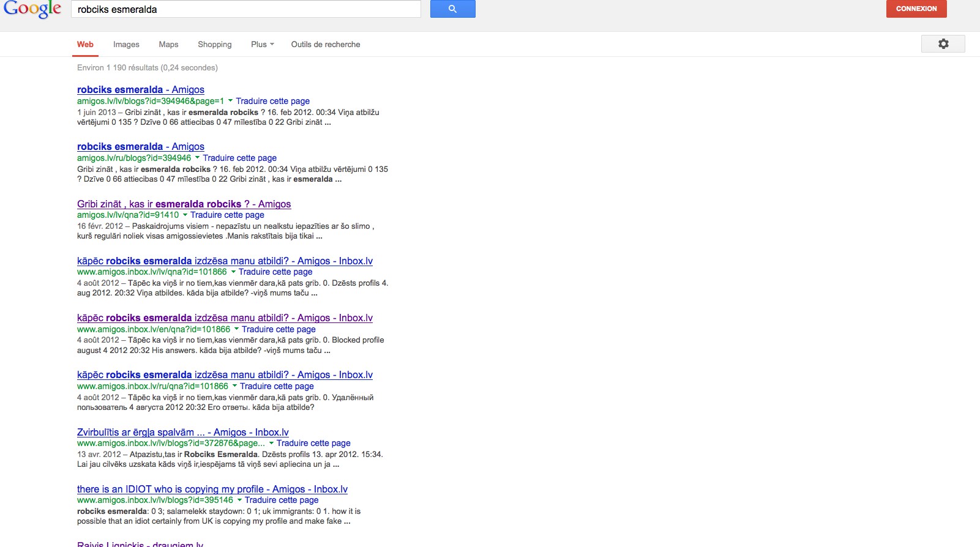Open kāpēc robciks esmeralda result with /ru/qna URL

pos(225,374)
